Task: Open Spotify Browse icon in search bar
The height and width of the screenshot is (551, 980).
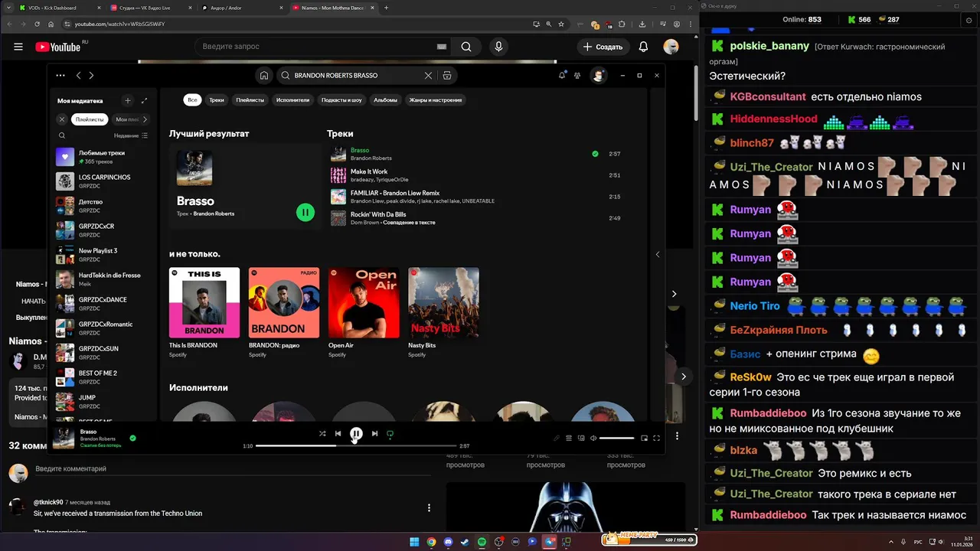Action: [447, 76]
